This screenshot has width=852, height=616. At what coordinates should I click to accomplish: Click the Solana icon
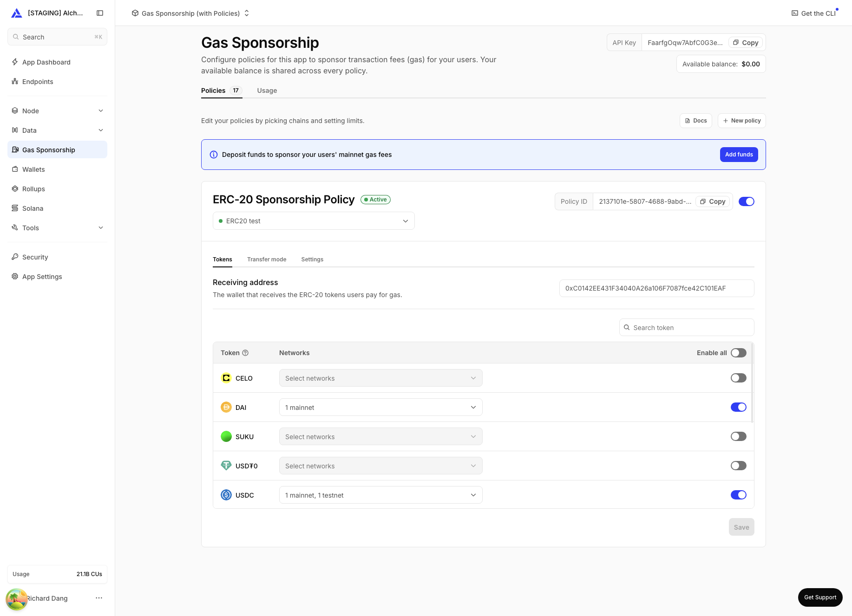click(15, 208)
